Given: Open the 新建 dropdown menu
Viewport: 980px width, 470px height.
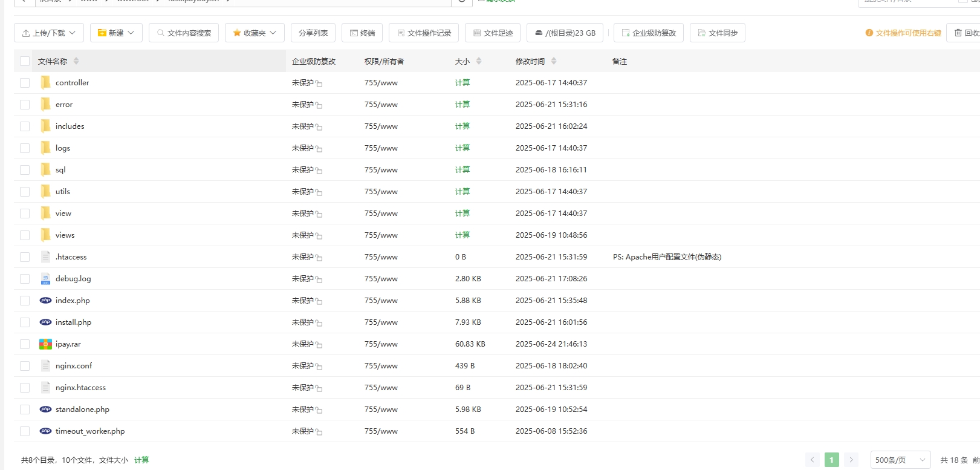Looking at the screenshot, I should (116, 33).
